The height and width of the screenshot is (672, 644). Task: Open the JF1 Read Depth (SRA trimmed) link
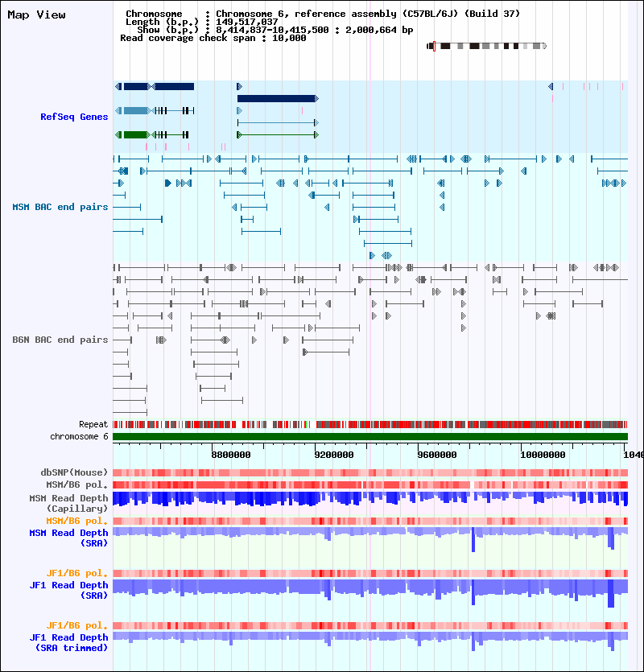pyautogui.click(x=68, y=642)
